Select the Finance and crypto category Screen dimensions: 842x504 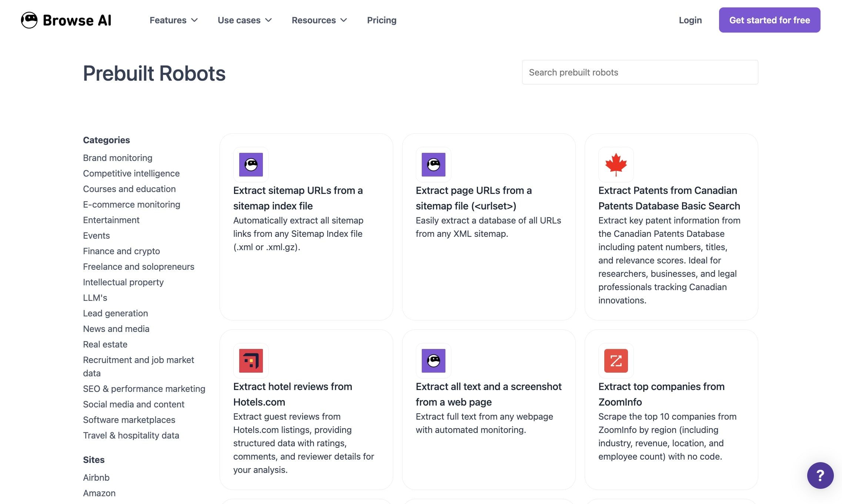[121, 251]
